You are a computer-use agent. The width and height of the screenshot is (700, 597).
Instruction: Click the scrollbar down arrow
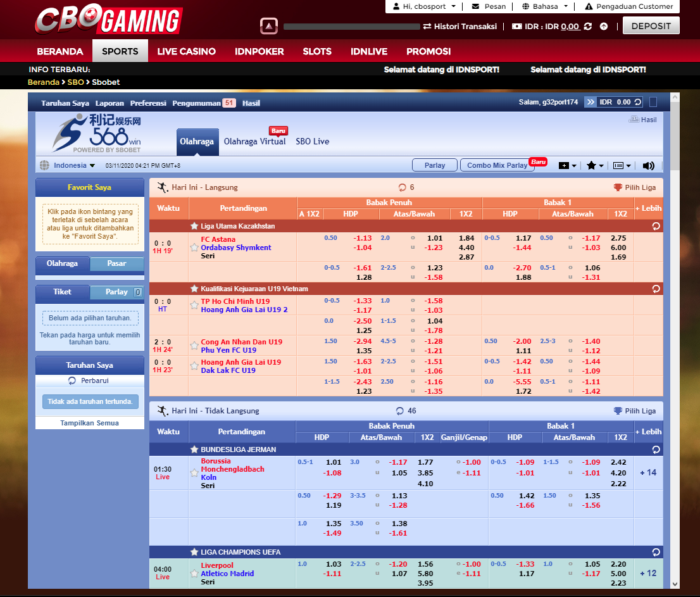point(675,584)
